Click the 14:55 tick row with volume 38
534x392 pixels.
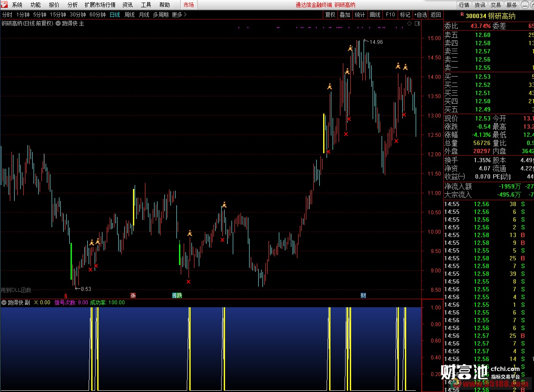488,204
